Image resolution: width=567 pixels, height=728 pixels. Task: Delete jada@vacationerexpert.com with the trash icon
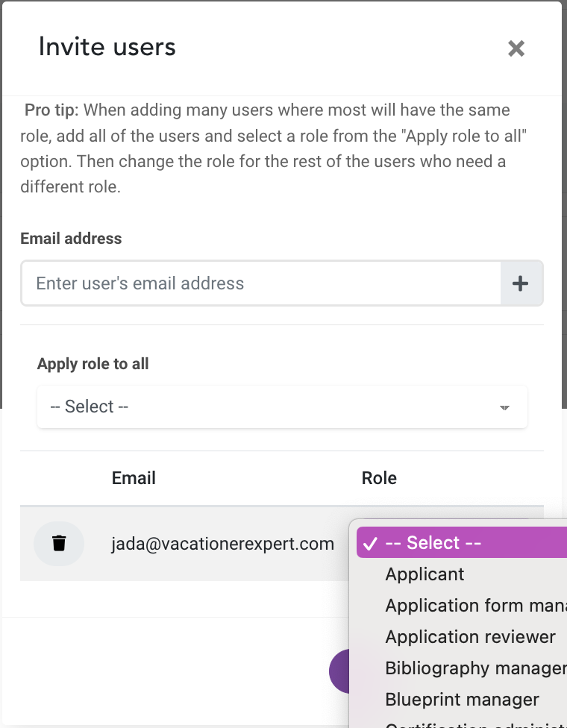[59, 543]
